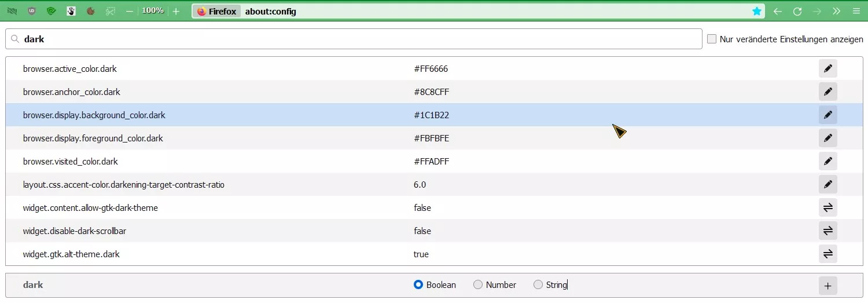The width and height of the screenshot is (868, 303).
Task: Add new dark preference with plus button
Action: coord(828,285)
